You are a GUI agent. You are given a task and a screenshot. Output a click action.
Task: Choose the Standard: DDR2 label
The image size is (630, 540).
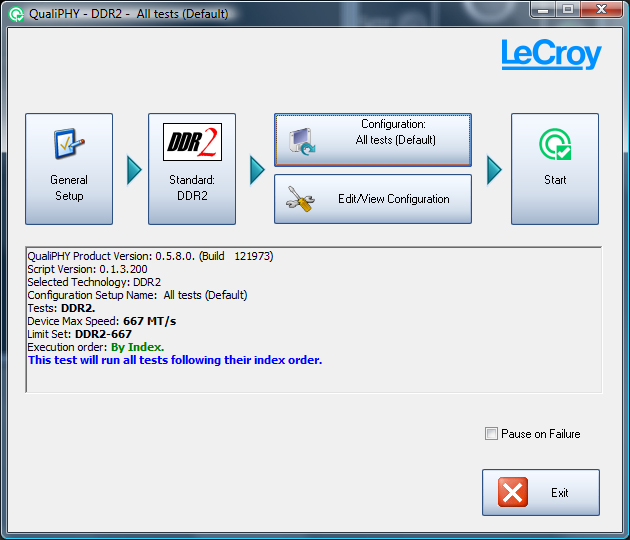click(x=192, y=188)
